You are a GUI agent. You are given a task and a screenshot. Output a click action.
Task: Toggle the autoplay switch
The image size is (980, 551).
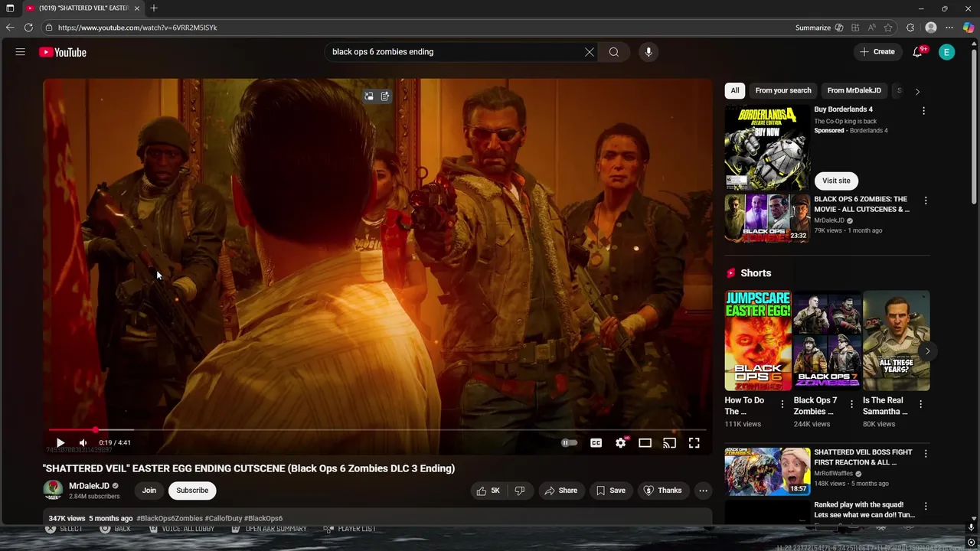[569, 442]
